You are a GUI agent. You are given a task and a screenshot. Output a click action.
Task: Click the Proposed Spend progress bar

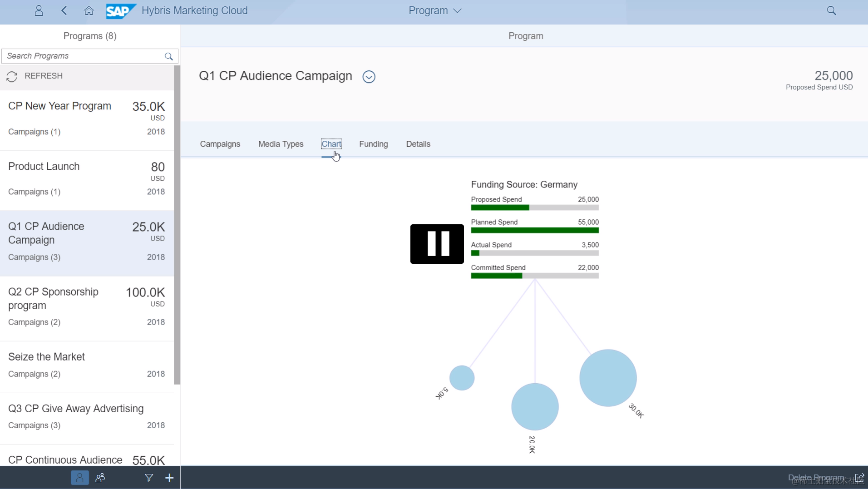(x=535, y=208)
